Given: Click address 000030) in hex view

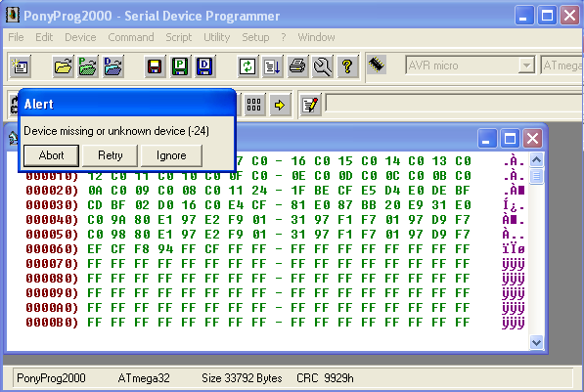Looking at the screenshot, I should click(x=52, y=205).
